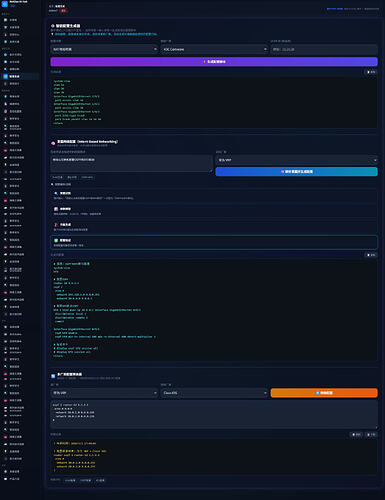Click the OSPF source config text area
This screenshot has width=385, height=500.
point(214,415)
